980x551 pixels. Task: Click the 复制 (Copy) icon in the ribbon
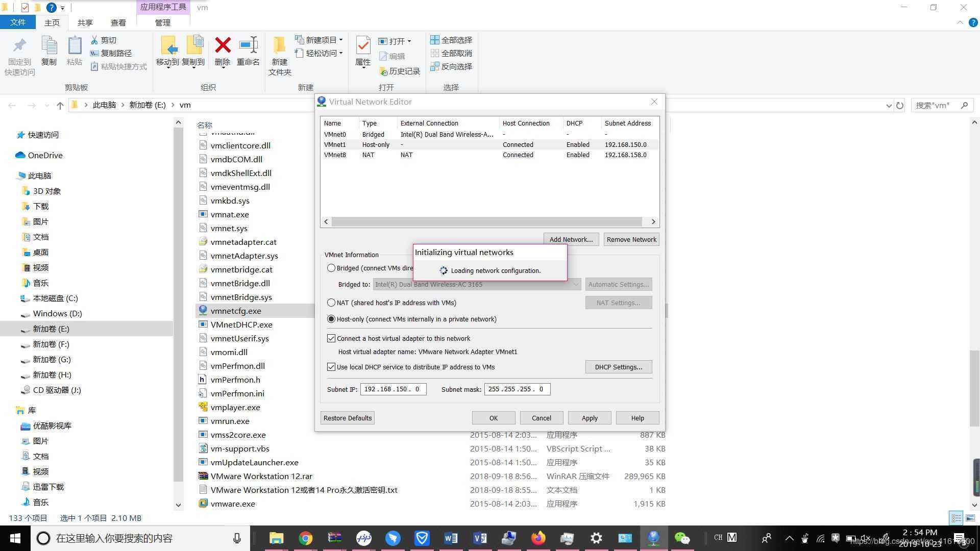pos(49,53)
